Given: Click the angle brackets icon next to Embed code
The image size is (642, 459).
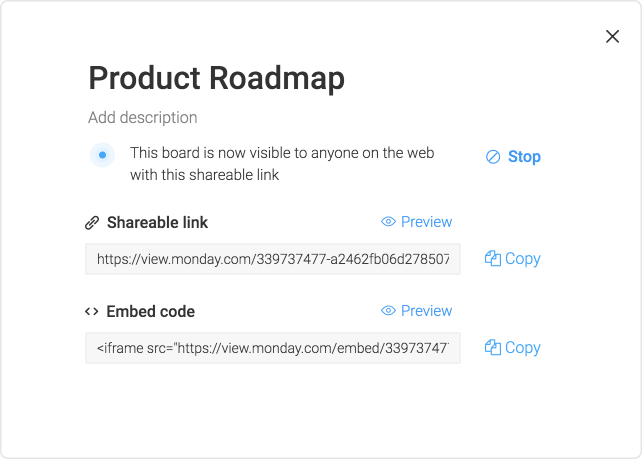Looking at the screenshot, I should (92, 312).
